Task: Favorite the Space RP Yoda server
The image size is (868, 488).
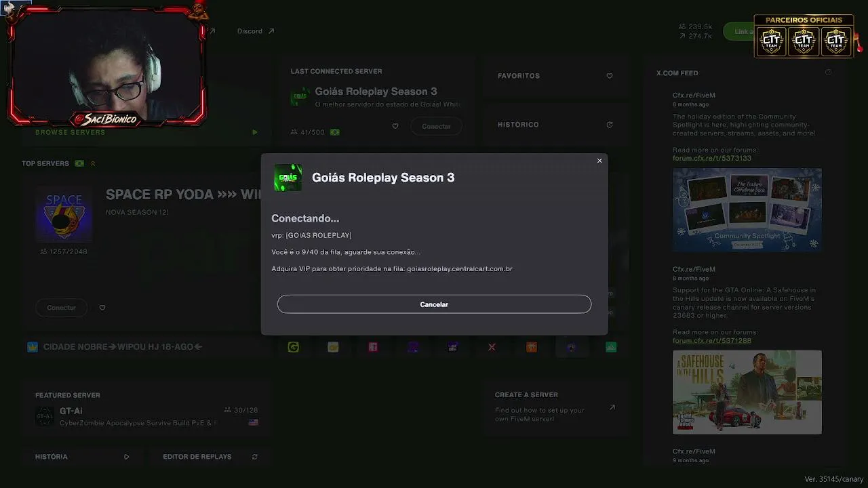Action: 102,308
